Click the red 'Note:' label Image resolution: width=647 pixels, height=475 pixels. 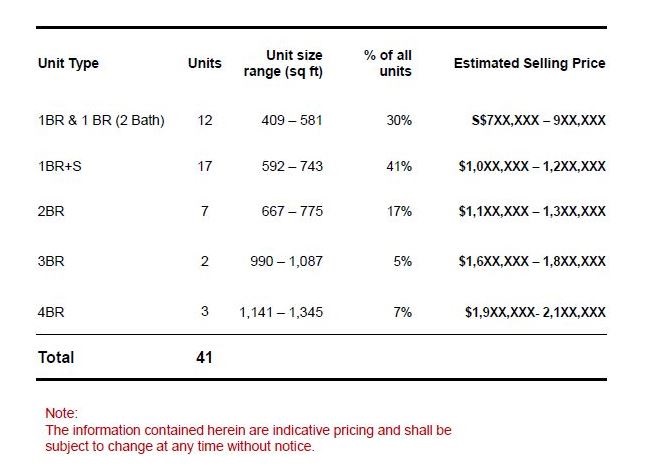pos(61,413)
